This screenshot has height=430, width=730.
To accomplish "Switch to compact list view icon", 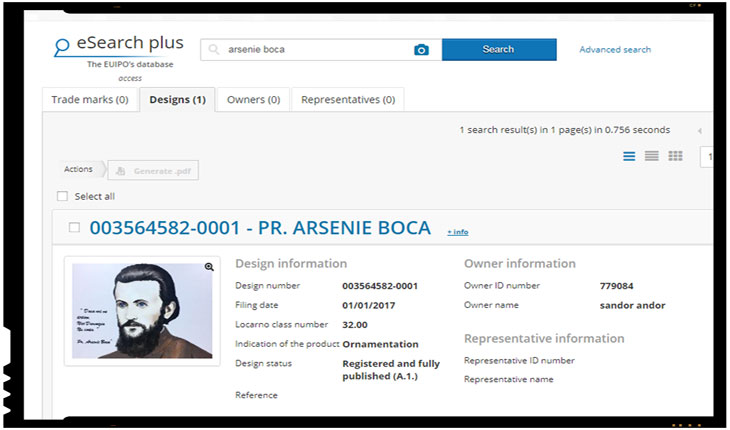I will 652,156.
